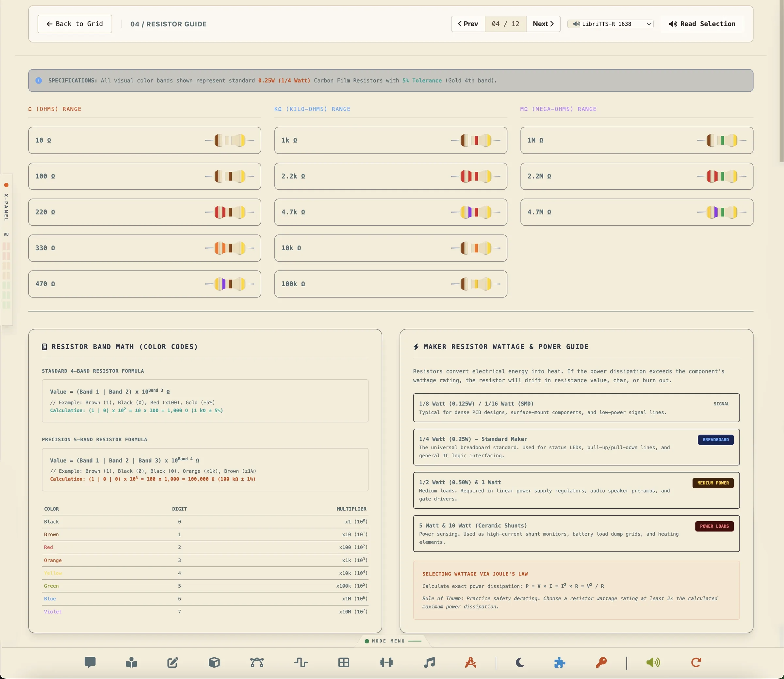Select the bezier curve mode icon
Viewport: 784px width, 679px height.
257,662
